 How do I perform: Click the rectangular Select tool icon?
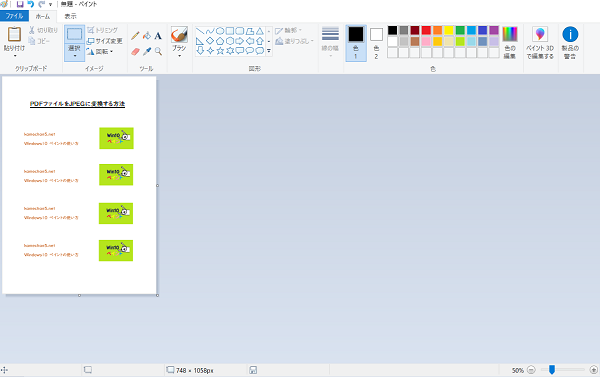click(x=74, y=34)
